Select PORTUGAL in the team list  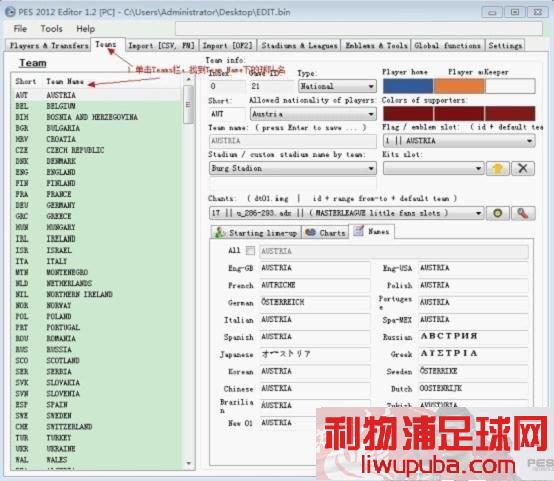97,327
